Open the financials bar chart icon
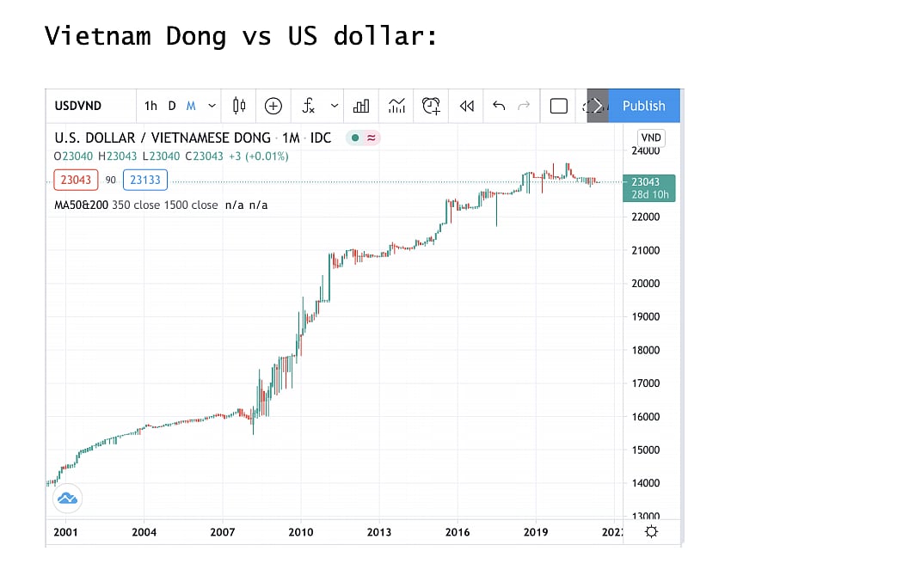903x588 pixels. click(x=361, y=106)
